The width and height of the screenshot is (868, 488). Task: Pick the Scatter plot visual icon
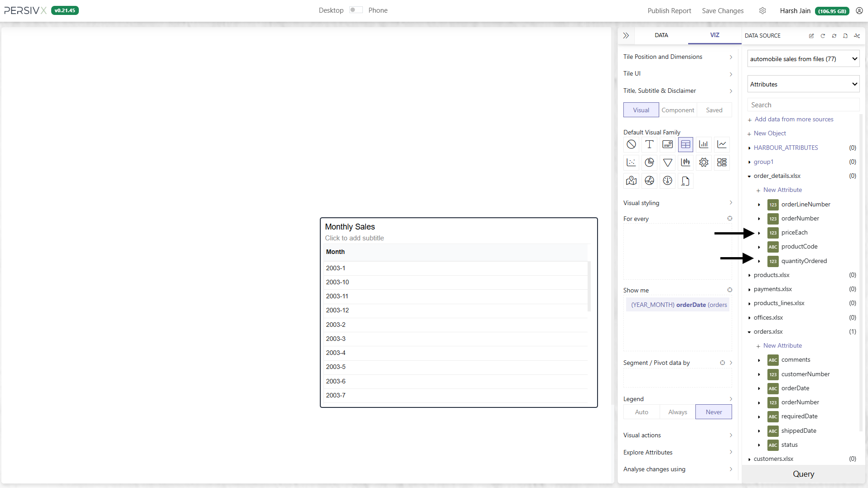pyautogui.click(x=631, y=163)
